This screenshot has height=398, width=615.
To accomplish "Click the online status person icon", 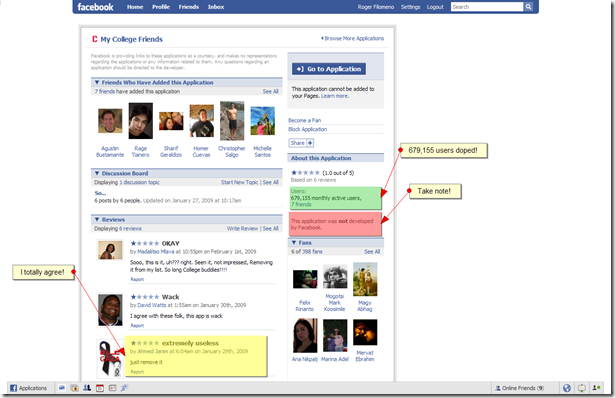I will pyautogui.click(x=596, y=388).
